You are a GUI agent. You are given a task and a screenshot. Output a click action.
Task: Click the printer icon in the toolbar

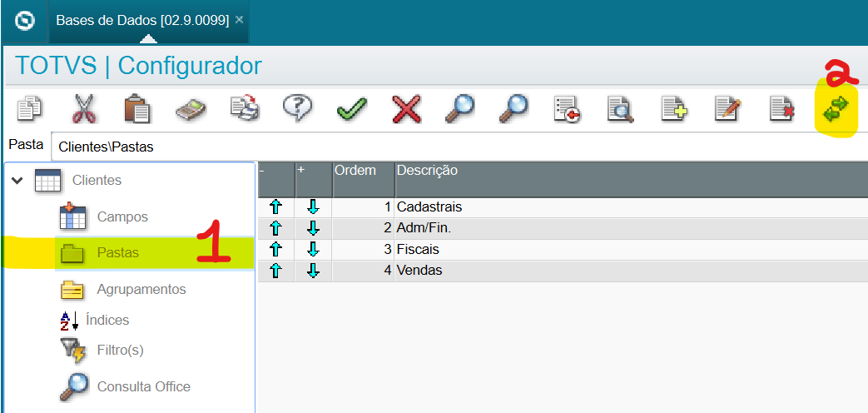pos(245,108)
